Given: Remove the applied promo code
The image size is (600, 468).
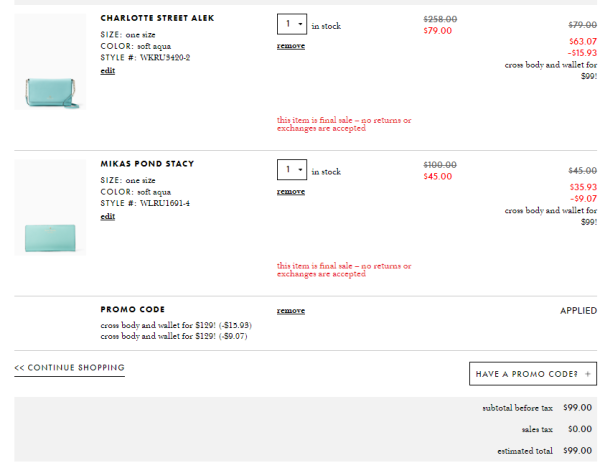Looking at the screenshot, I should tap(291, 311).
